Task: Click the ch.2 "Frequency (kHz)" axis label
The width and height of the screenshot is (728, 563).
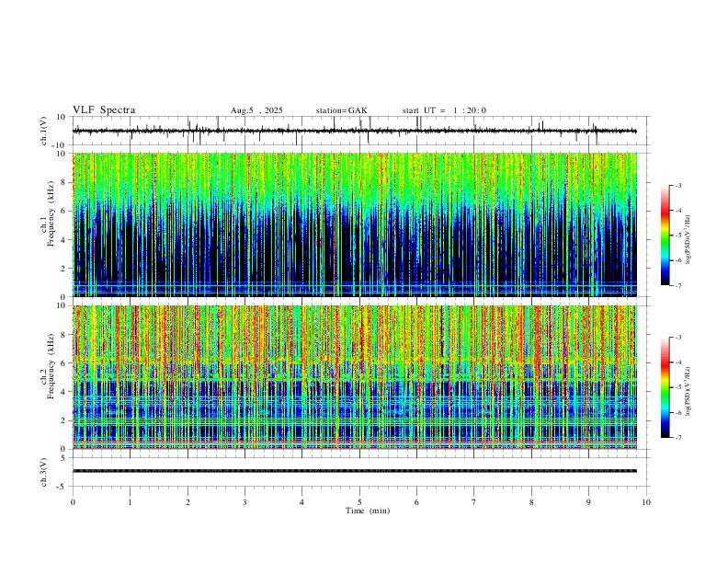Action: pyautogui.click(x=51, y=366)
